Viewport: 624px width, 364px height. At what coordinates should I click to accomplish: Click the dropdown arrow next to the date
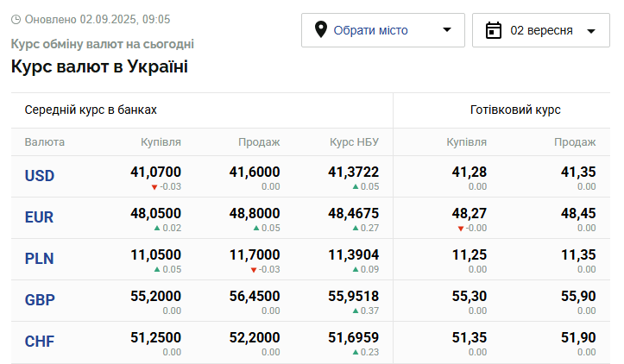591,31
